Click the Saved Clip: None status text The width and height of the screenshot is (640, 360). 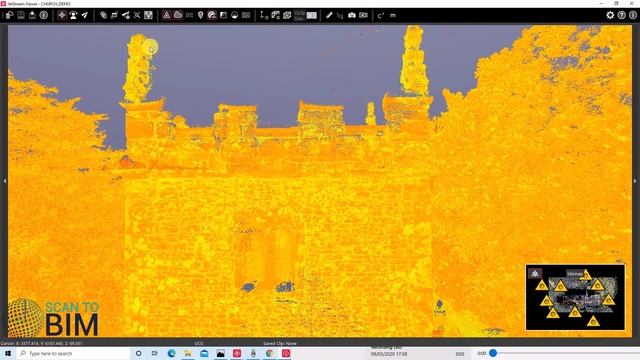coord(280,343)
